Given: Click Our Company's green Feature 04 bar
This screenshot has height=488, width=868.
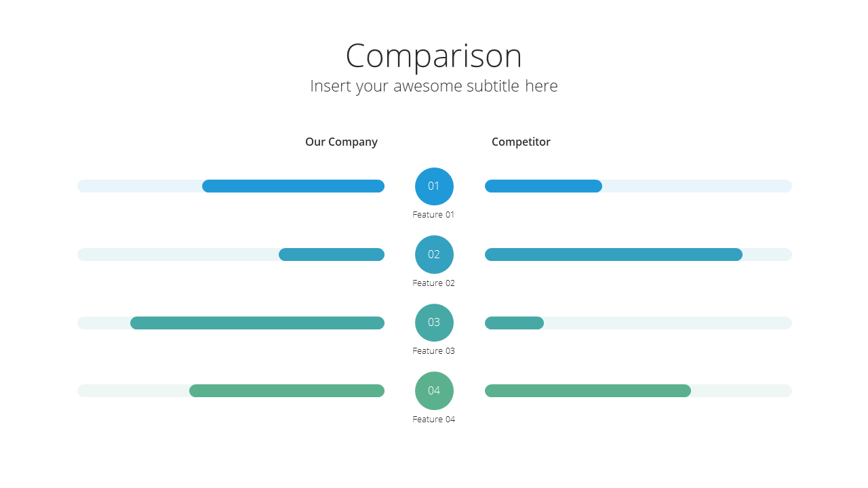Looking at the screenshot, I should point(287,391).
